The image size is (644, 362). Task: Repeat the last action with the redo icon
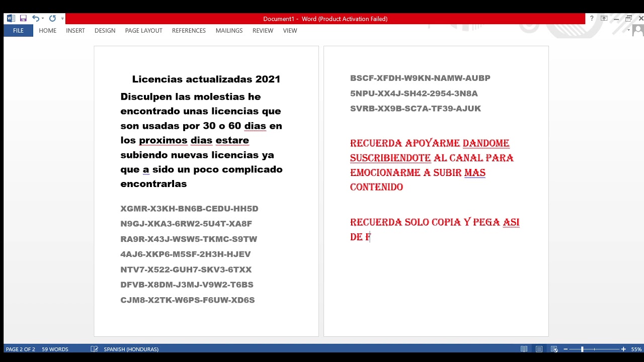(x=52, y=19)
